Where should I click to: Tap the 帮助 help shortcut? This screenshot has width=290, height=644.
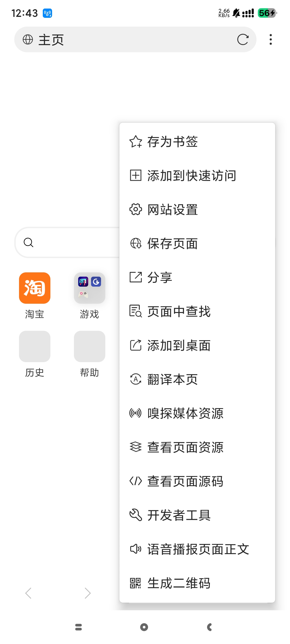coord(89,346)
